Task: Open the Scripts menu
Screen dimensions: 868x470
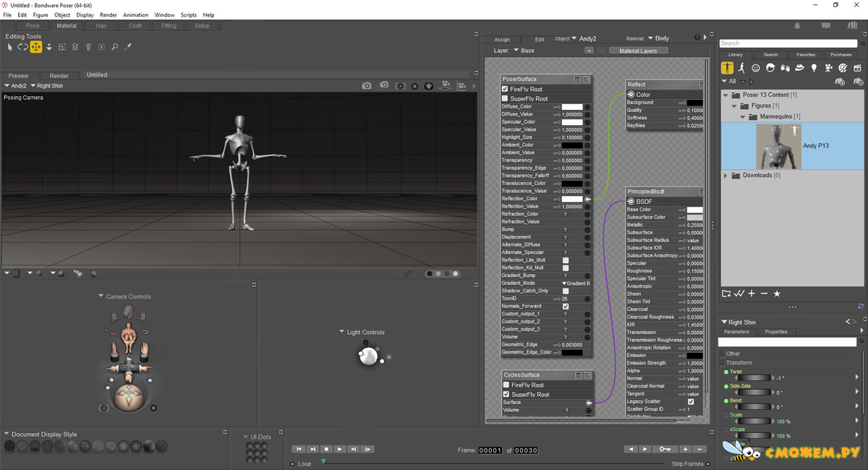Action: [189, 14]
